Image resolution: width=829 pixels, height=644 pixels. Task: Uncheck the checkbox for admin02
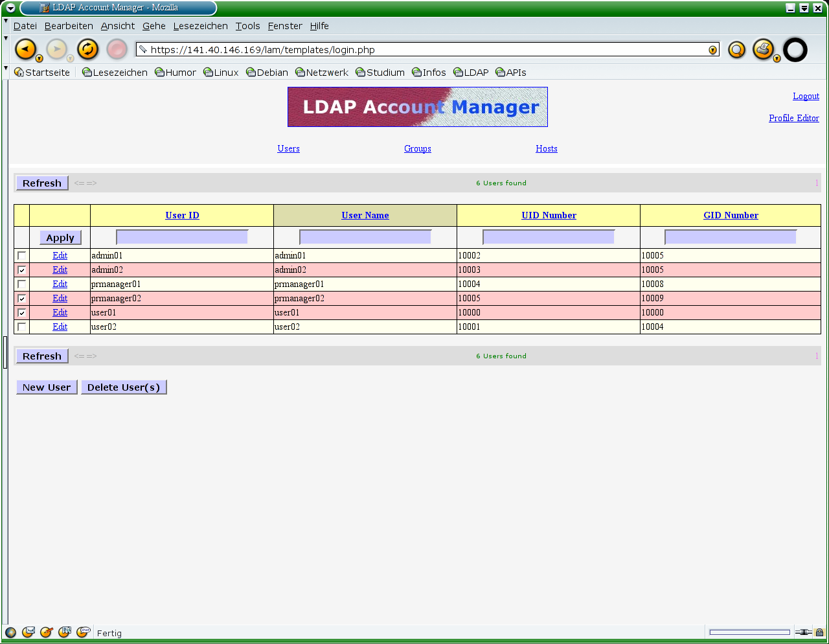point(22,270)
